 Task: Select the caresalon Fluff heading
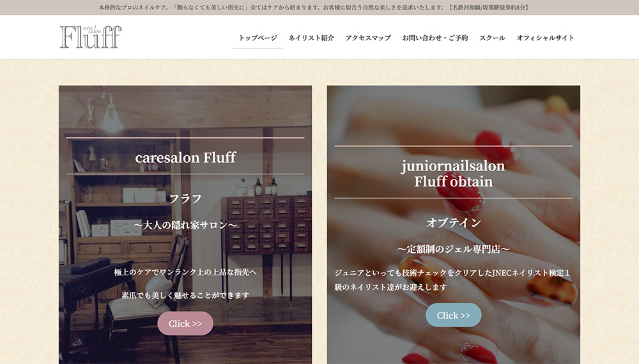[x=185, y=157]
